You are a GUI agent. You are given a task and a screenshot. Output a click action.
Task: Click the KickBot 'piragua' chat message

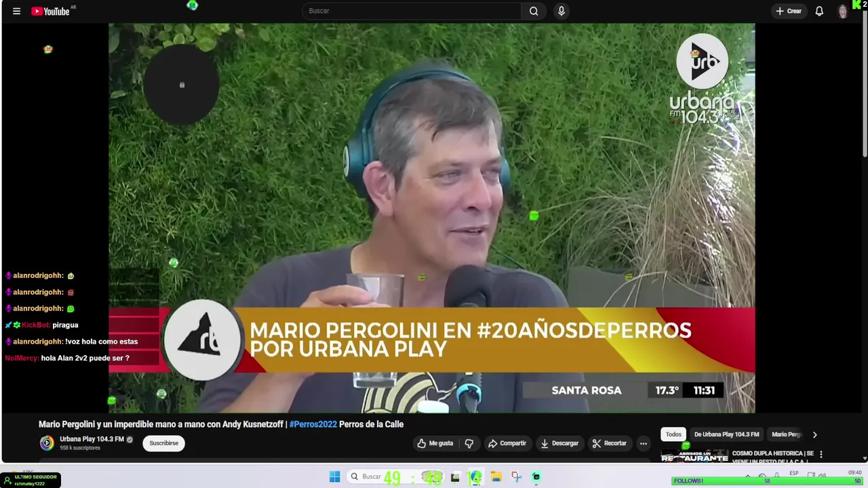[x=65, y=325]
